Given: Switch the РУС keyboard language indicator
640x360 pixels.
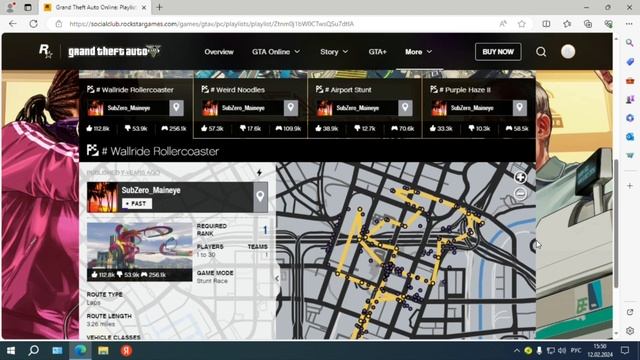Looking at the screenshot, I should [x=576, y=351].
